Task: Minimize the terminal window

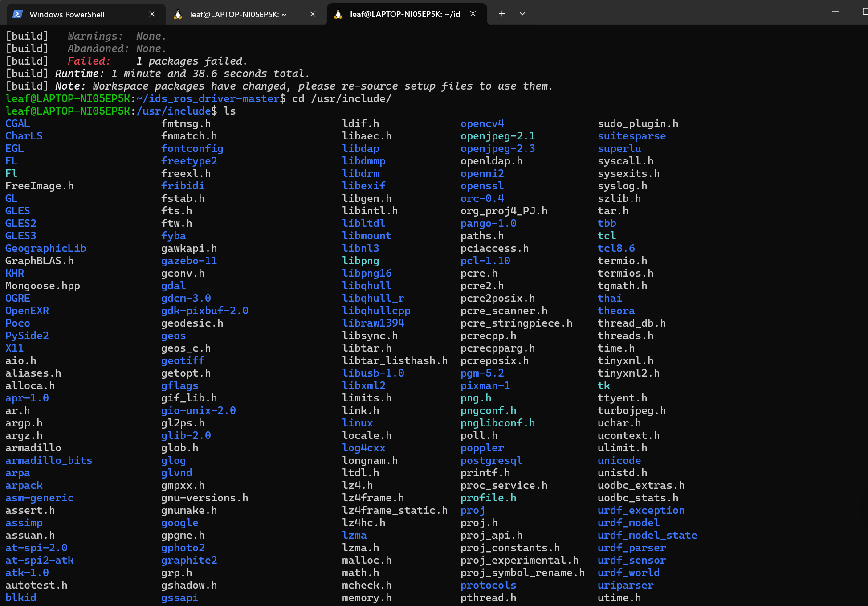Action: [x=835, y=12]
